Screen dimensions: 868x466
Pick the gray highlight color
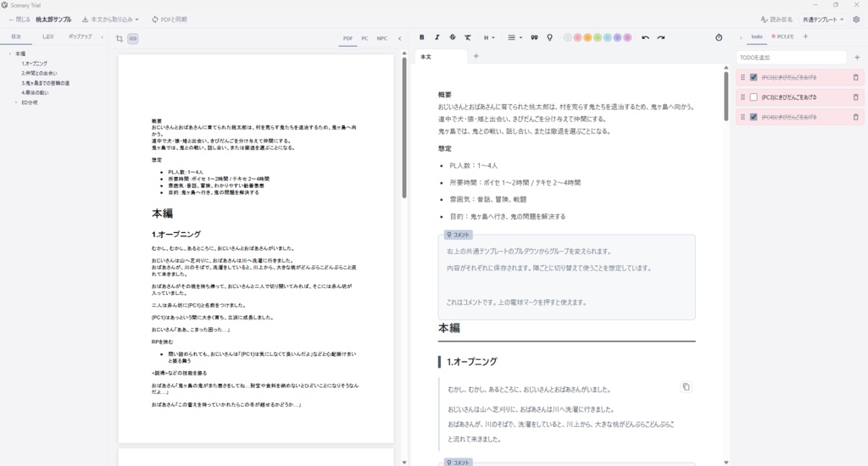tap(567, 37)
